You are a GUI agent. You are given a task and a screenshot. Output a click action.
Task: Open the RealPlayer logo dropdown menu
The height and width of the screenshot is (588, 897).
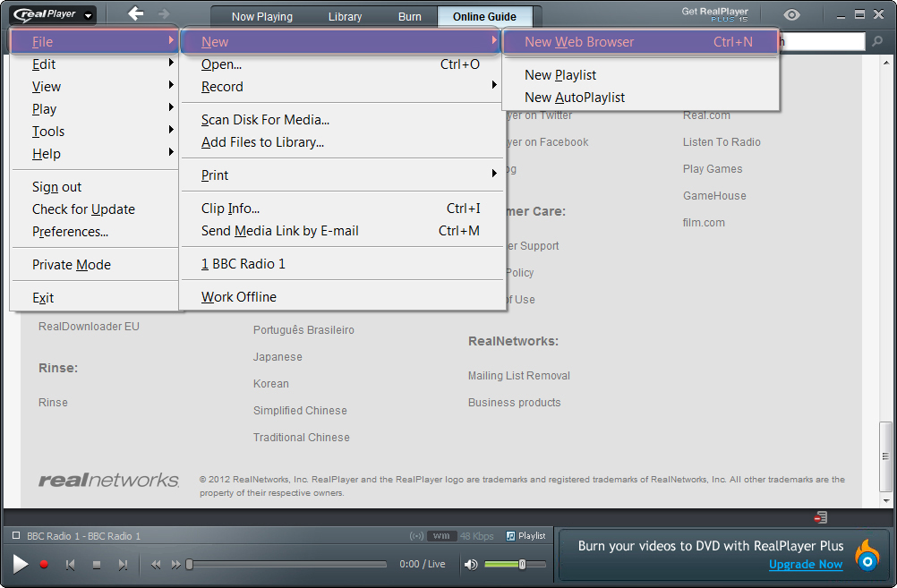coord(52,14)
